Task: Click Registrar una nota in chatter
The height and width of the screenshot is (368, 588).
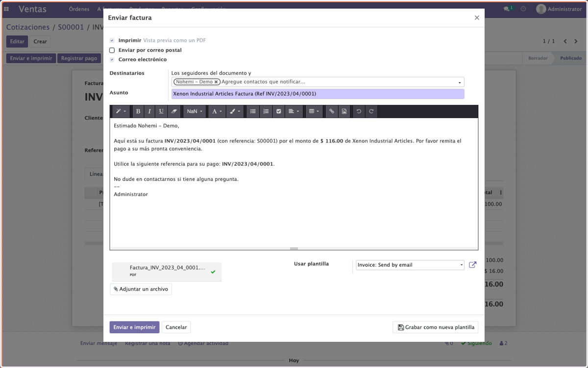Action: coord(147,343)
